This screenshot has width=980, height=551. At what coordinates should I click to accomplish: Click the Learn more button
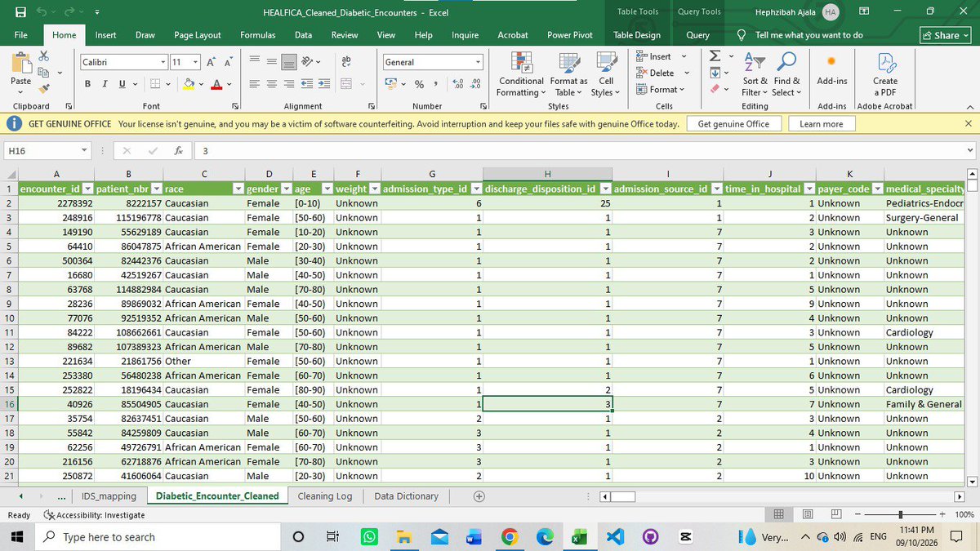tap(822, 124)
